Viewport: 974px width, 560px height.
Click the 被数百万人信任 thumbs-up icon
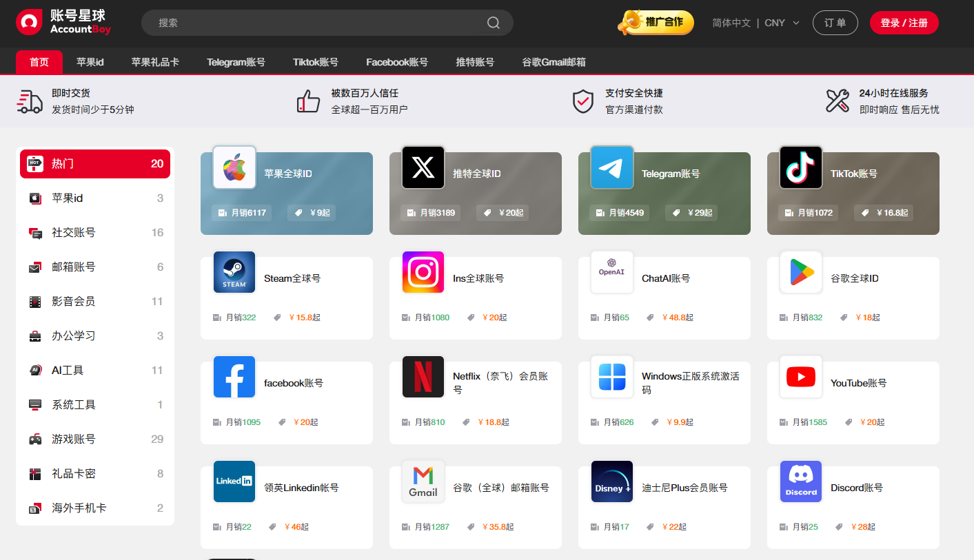(x=309, y=101)
